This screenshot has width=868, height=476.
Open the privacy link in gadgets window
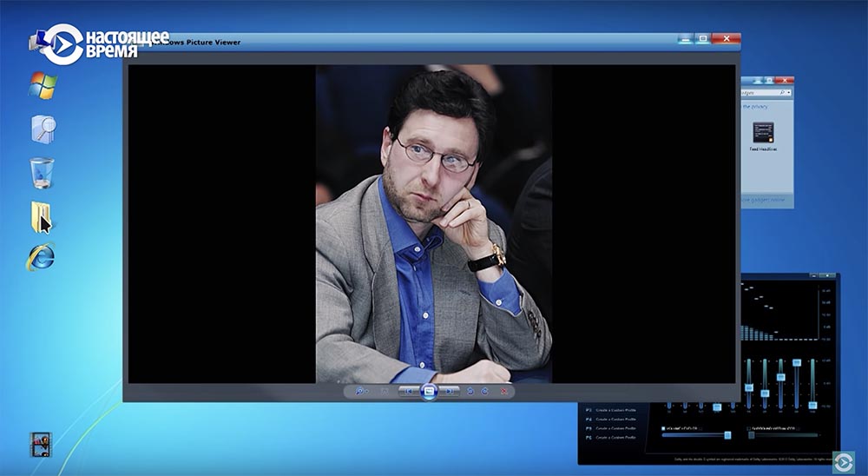click(x=755, y=106)
